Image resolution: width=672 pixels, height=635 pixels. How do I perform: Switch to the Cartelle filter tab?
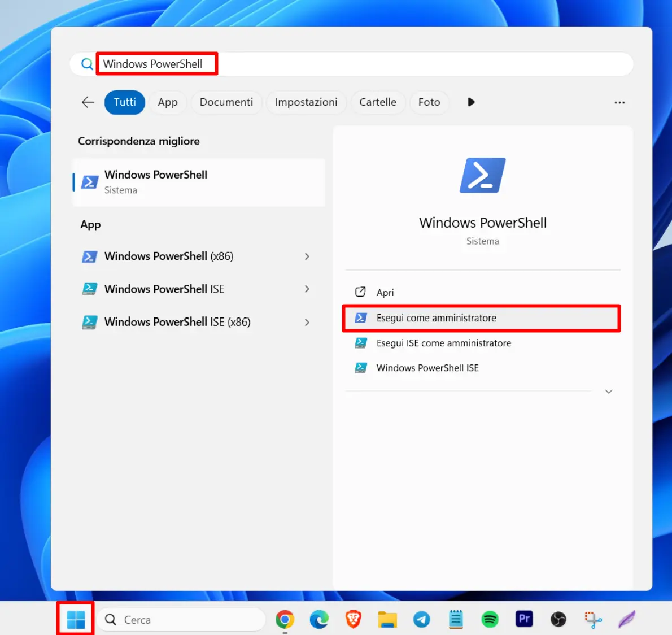[x=378, y=102]
